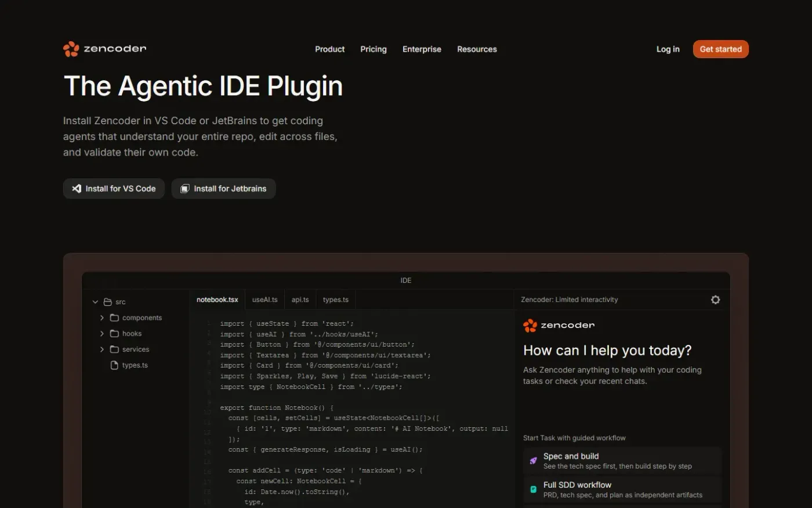Viewport: 812px width, 508px height.
Task: Click the VS Code logo icon
Action: [77, 189]
